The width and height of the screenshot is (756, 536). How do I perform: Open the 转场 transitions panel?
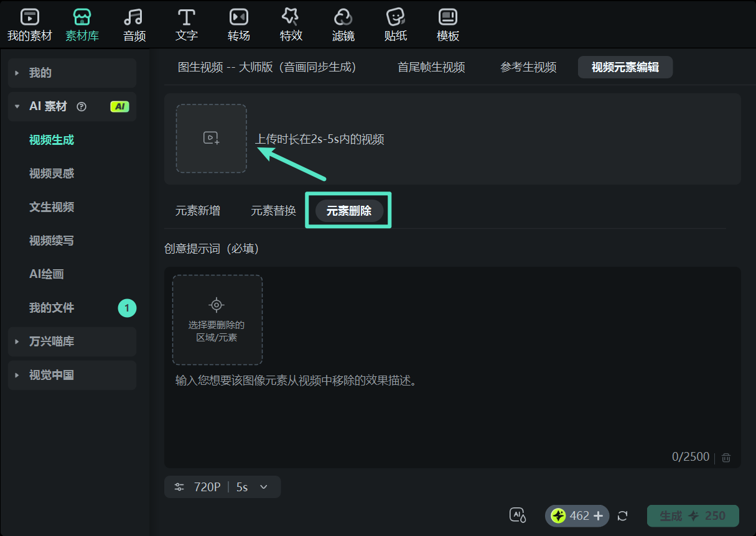(238, 24)
